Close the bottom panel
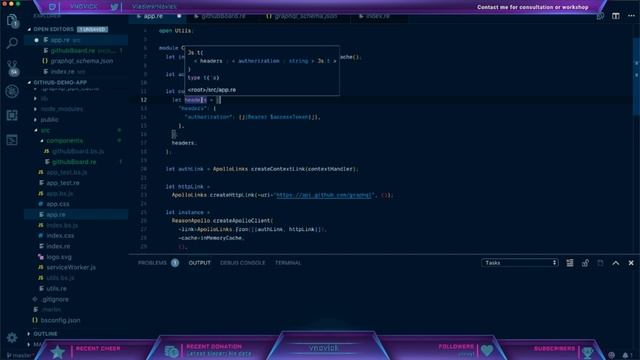Screen dimensions: 640x360 [631, 263]
